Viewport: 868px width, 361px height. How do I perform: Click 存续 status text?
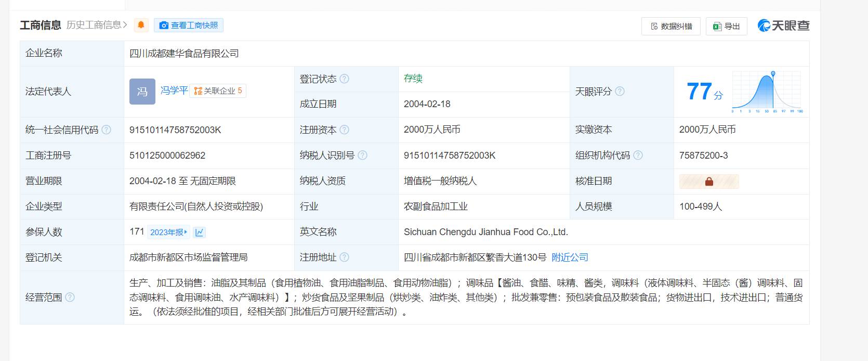point(413,79)
